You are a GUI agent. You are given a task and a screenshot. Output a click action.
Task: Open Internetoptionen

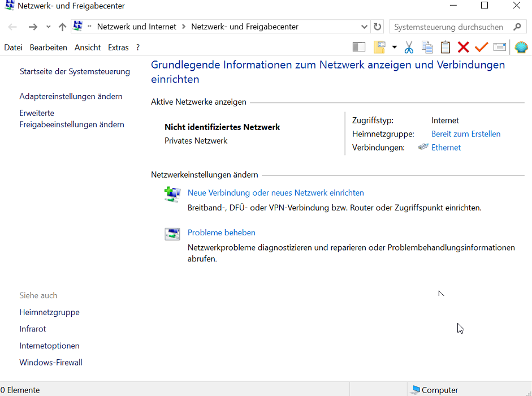50,346
